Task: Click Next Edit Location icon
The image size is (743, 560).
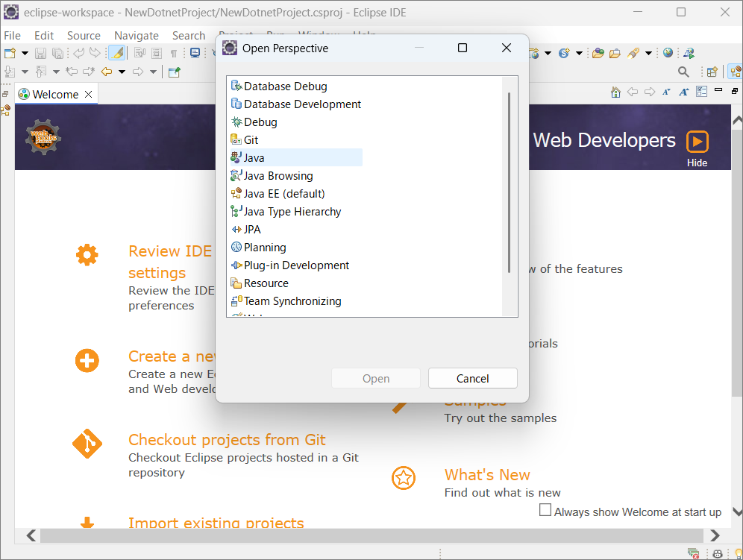Action: pos(89,72)
